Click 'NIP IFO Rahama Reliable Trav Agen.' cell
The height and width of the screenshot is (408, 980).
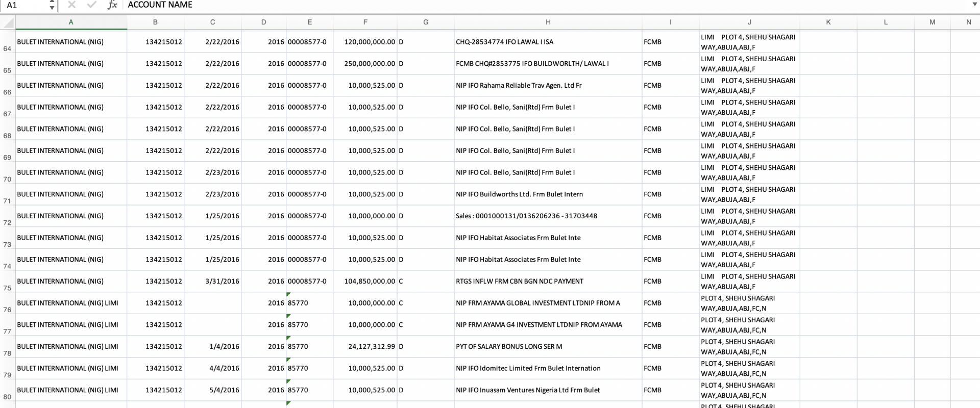pyautogui.click(x=548, y=85)
